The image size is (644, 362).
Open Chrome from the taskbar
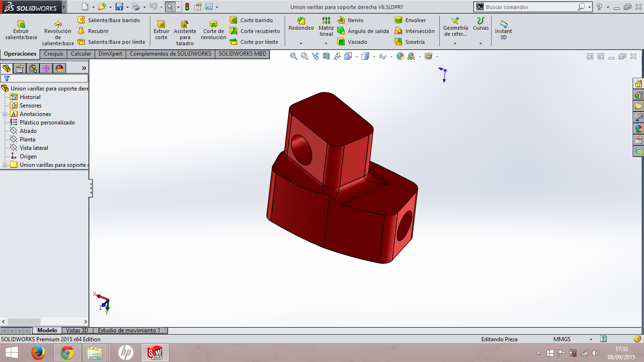[67, 352]
